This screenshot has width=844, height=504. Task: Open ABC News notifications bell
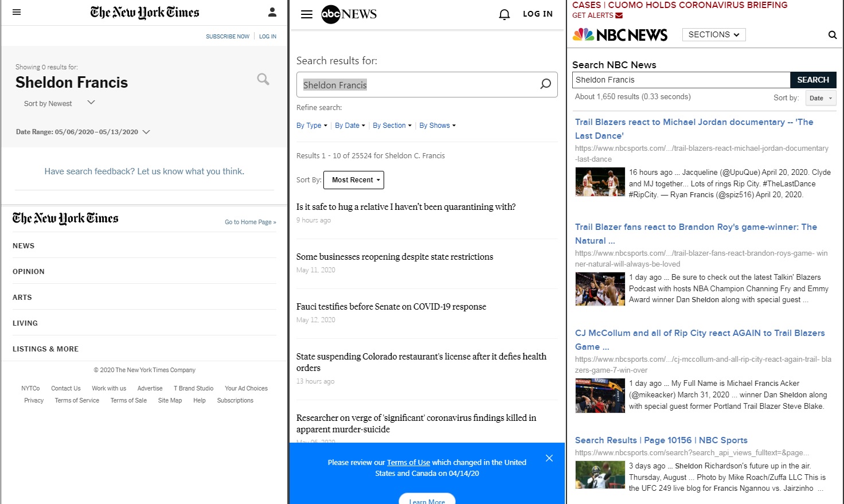click(505, 14)
